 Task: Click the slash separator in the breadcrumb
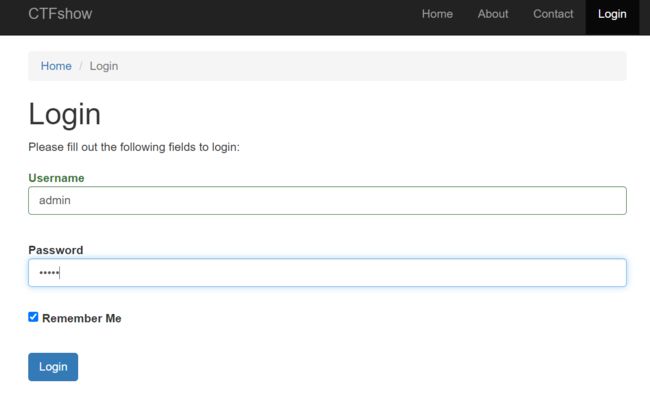(x=80, y=66)
